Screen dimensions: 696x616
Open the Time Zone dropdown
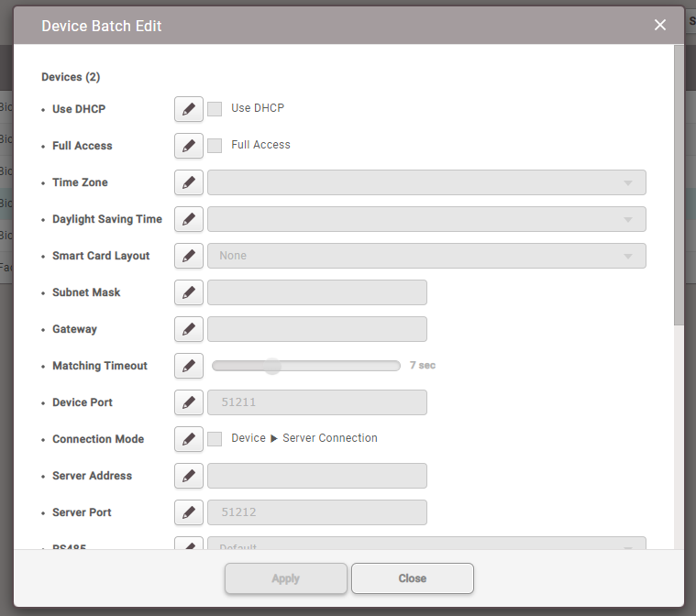click(426, 182)
